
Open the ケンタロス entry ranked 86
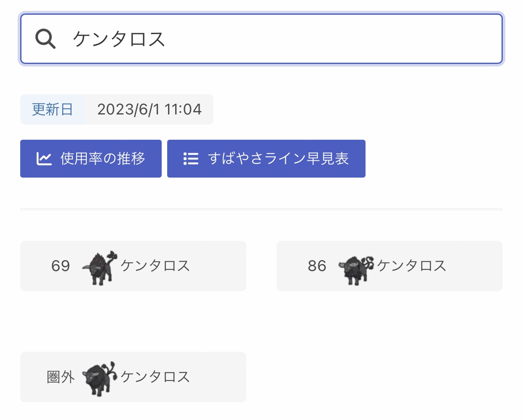(390, 266)
